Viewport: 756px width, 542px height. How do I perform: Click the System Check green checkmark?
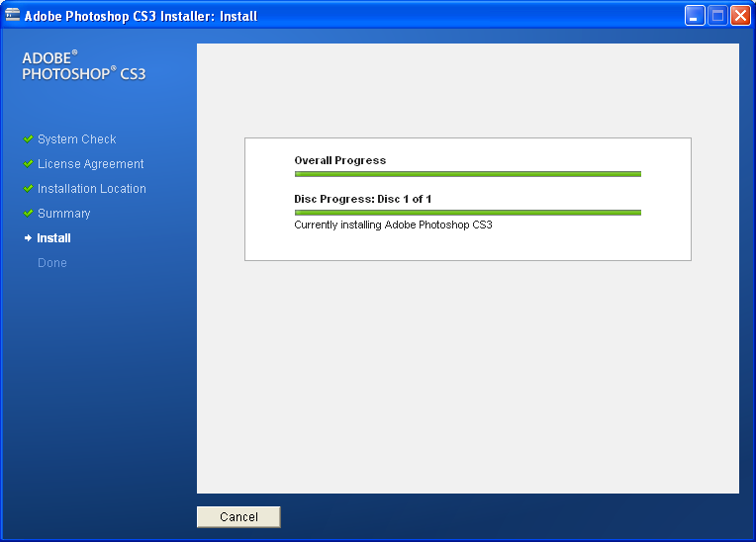tap(28, 139)
